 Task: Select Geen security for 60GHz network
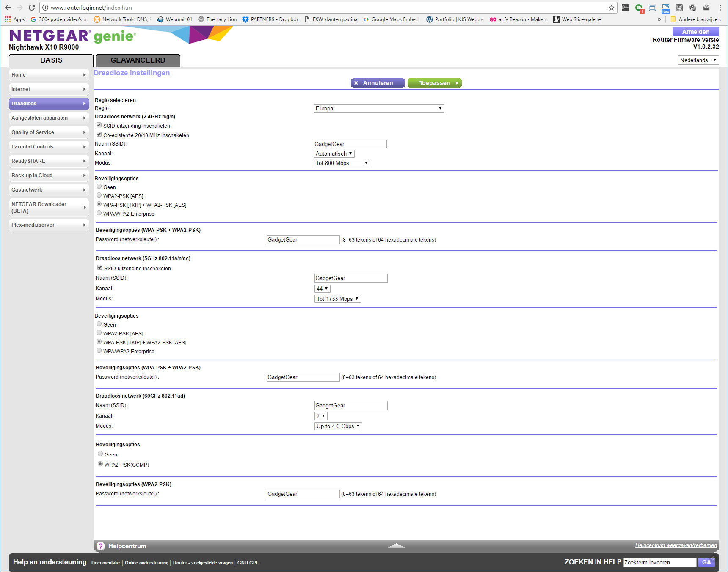point(100,454)
